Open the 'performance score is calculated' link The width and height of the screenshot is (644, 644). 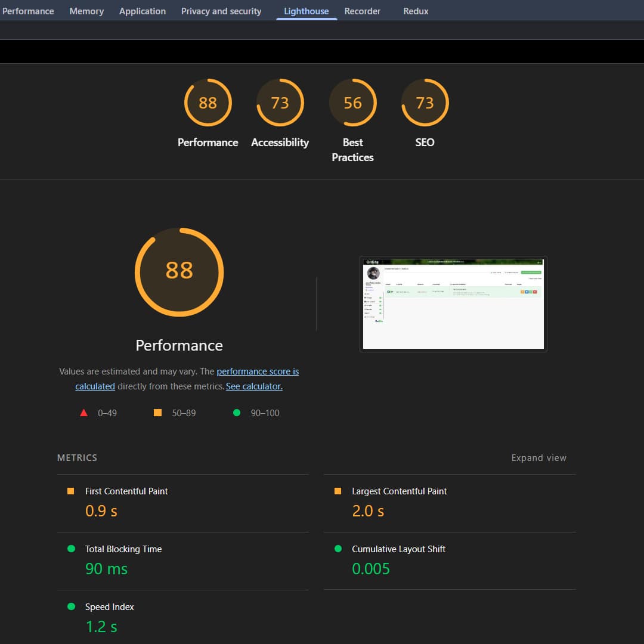tap(258, 371)
